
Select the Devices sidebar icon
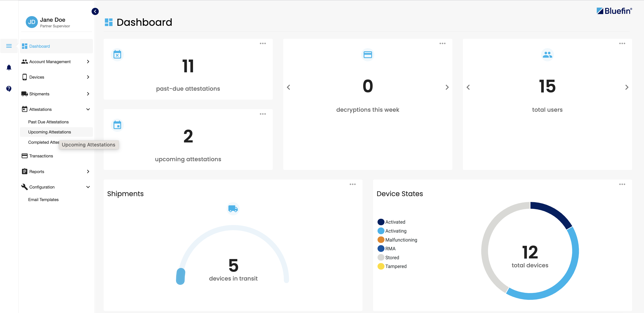click(24, 77)
